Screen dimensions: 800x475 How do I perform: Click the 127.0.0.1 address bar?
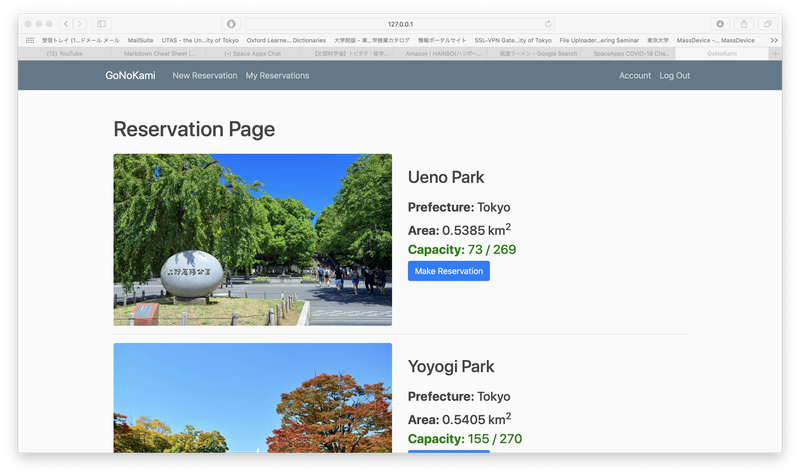tap(400, 24)
